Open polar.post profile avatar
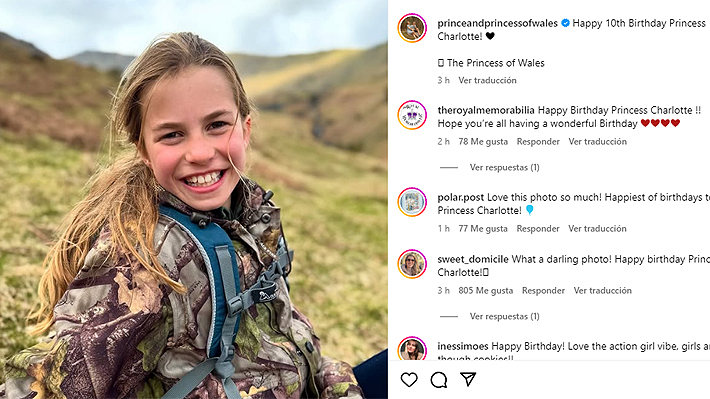Screen dimensions: 710x399 point(412,202)
